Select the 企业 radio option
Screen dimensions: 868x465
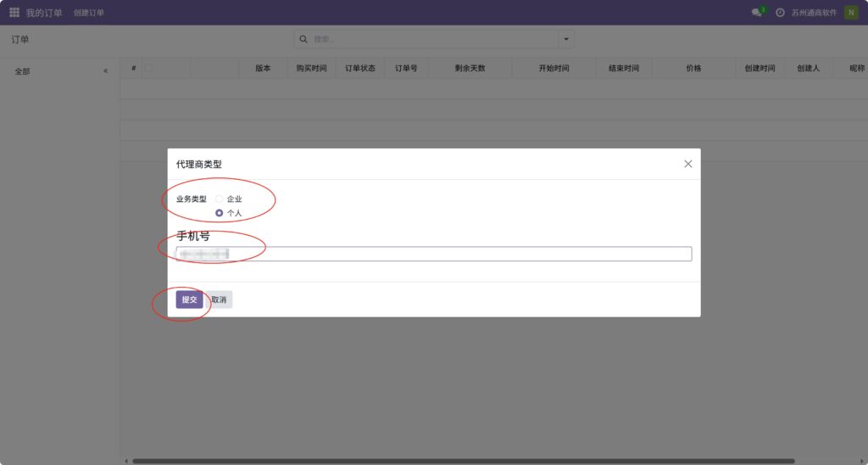click(220, 199)
